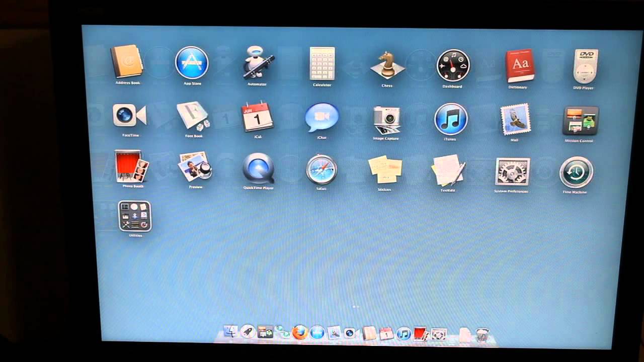Open the Preview app
The image size is (644, 362).
coord(195,167)
